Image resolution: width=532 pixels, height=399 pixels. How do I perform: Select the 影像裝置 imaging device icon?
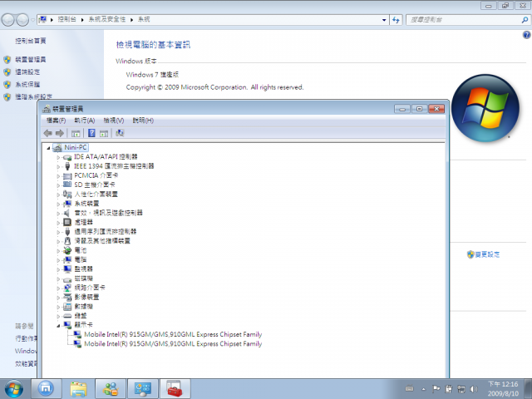point(67,298)
